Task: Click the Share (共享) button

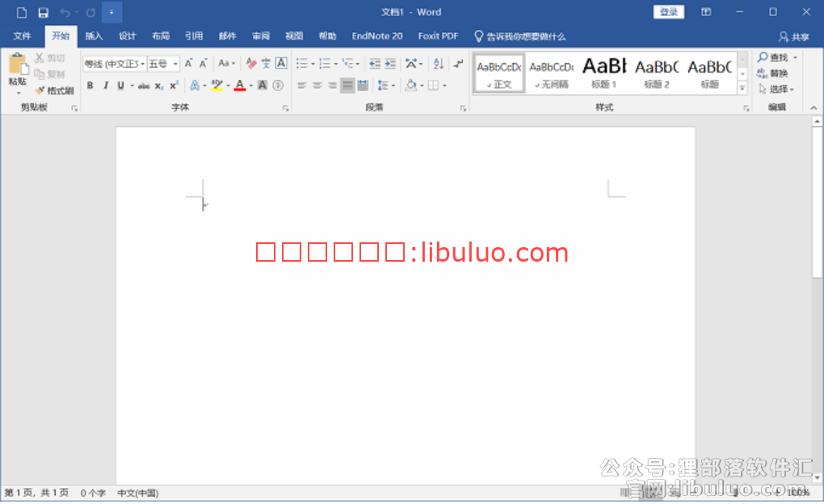Action: pos(794,37)
